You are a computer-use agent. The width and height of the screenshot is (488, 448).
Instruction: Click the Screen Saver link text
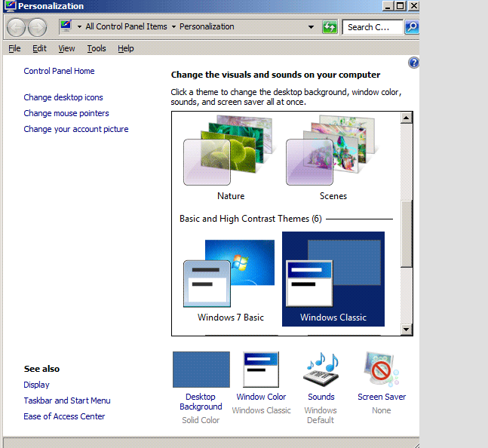click(x=382, y=397)
